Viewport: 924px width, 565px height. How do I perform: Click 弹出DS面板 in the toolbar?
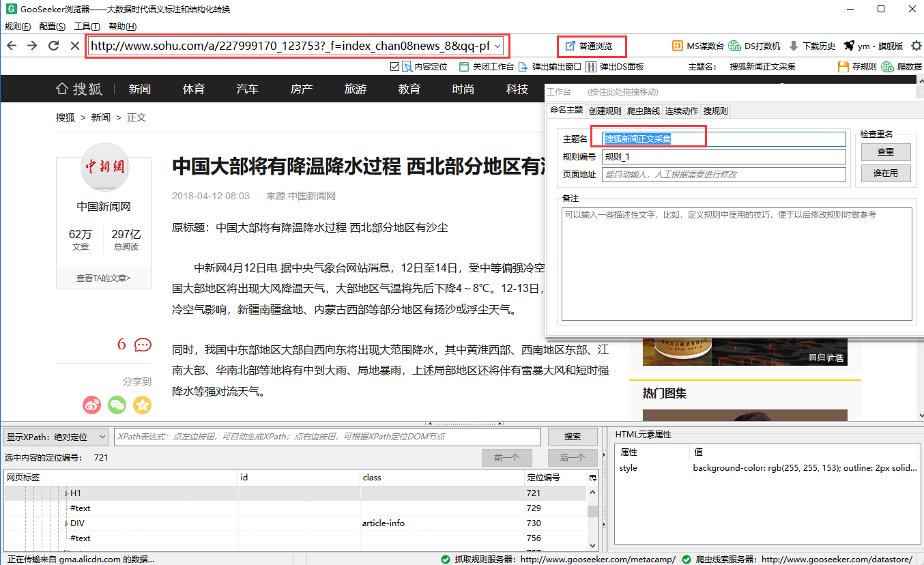pos(614,66)
